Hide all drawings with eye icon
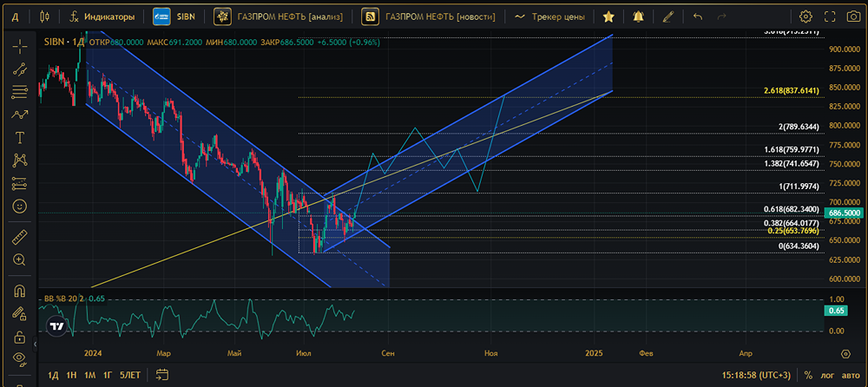868x387 pixels. point(20,358)
